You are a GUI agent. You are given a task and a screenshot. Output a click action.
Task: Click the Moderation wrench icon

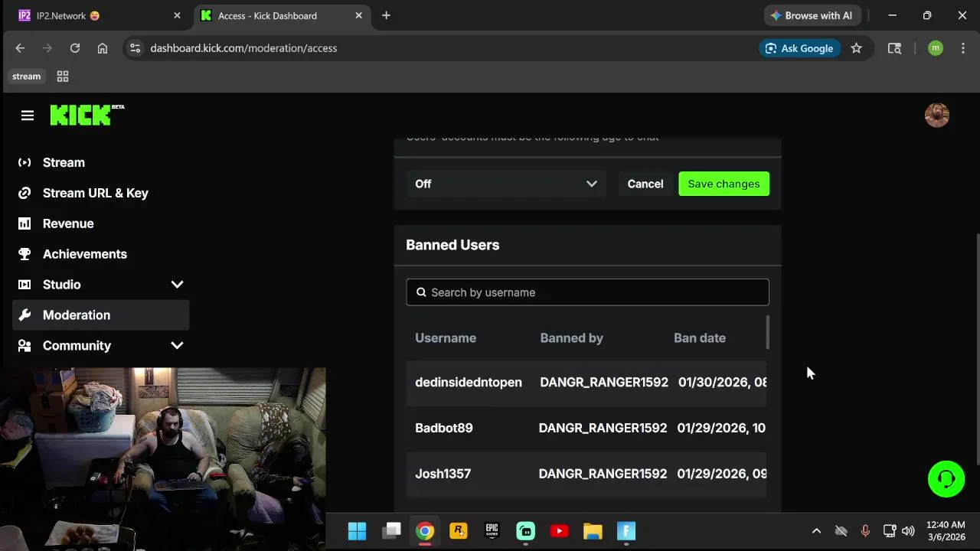(24, 315)
